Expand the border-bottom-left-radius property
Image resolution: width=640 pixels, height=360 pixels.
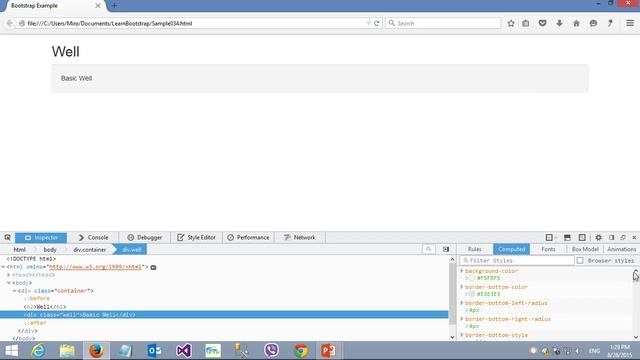(462, 302)
